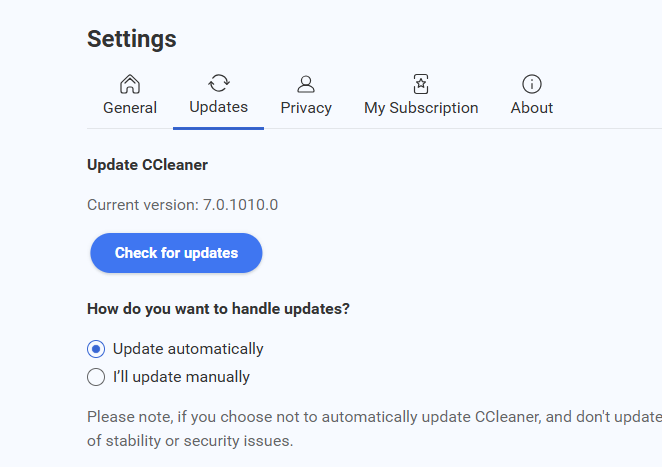The width and height of the screenshot is (662, 467).
Task: Click the Current version 7.0.1010.0 text
Action: click(x=182, y=205)
